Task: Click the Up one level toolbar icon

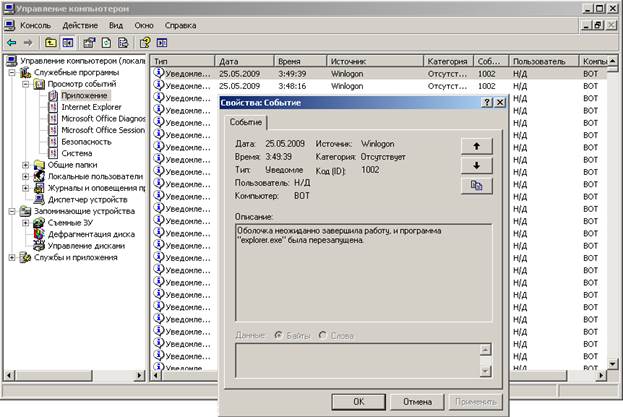Action: coord(50,43)
